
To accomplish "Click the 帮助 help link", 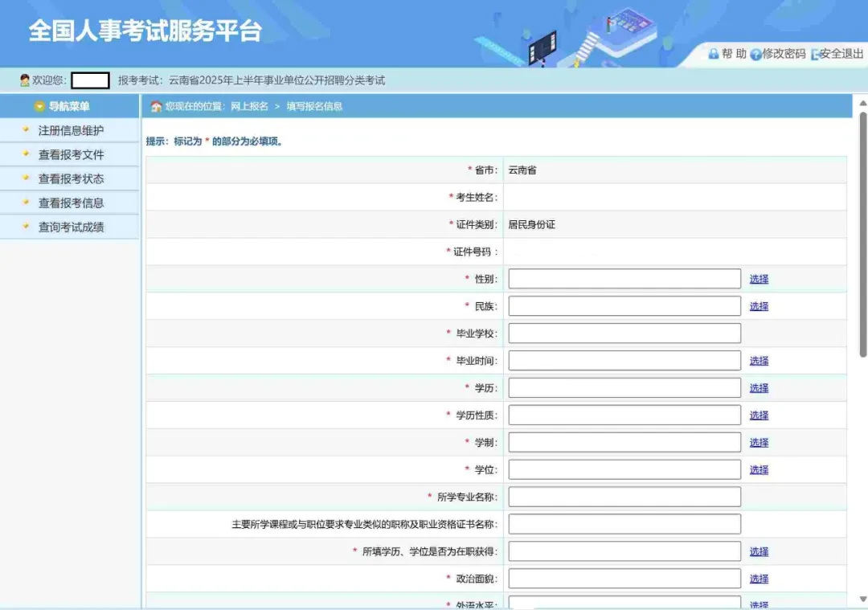I will tap(733, 54).
